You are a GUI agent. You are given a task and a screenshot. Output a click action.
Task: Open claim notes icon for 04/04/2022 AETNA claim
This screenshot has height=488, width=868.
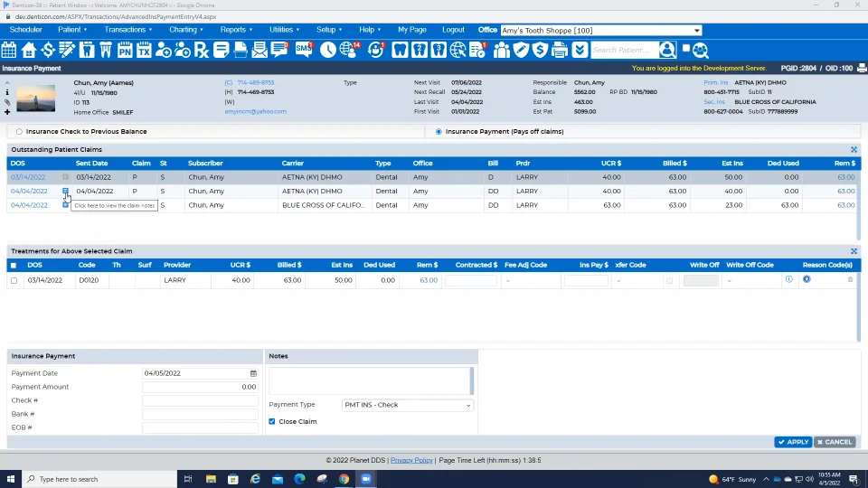(65, 191)
